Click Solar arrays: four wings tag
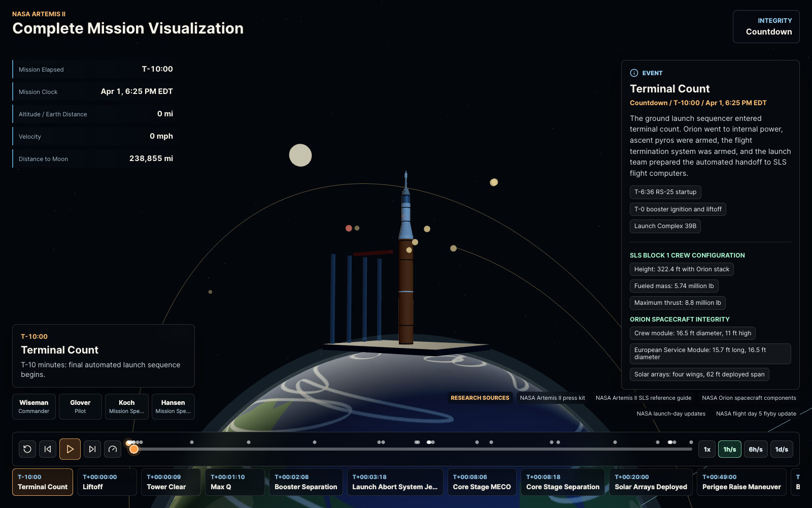812x508 pixels. tap(699, 374)
